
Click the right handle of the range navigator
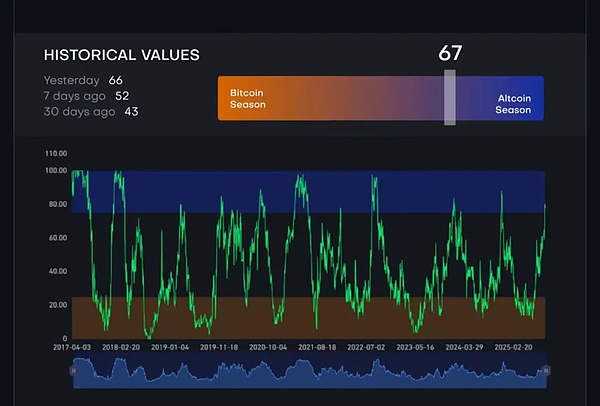[x=544, y=371]
